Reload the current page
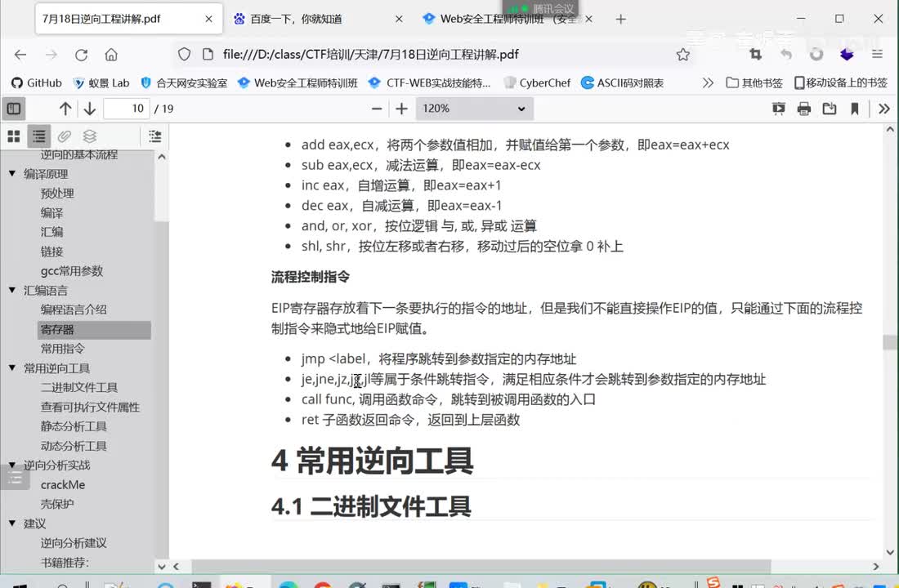899x588 pixels. pos(82,55)
